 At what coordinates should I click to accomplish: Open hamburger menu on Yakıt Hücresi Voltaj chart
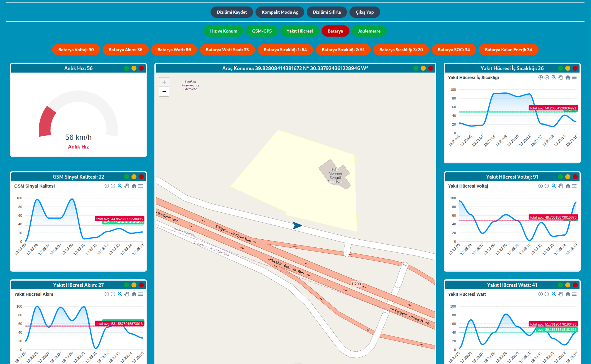pos(574,186)
